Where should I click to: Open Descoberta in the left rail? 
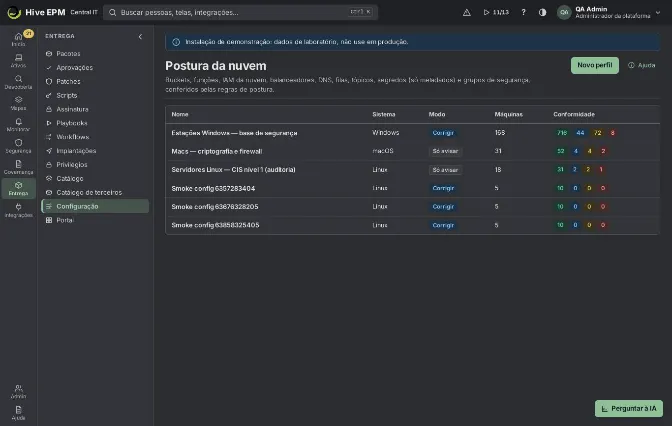18,82
